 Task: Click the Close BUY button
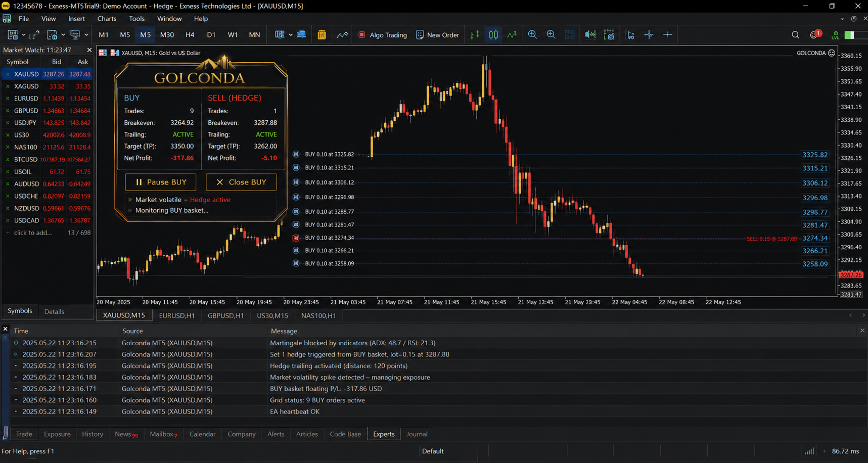pyautogui.click(x=241, y=182)
